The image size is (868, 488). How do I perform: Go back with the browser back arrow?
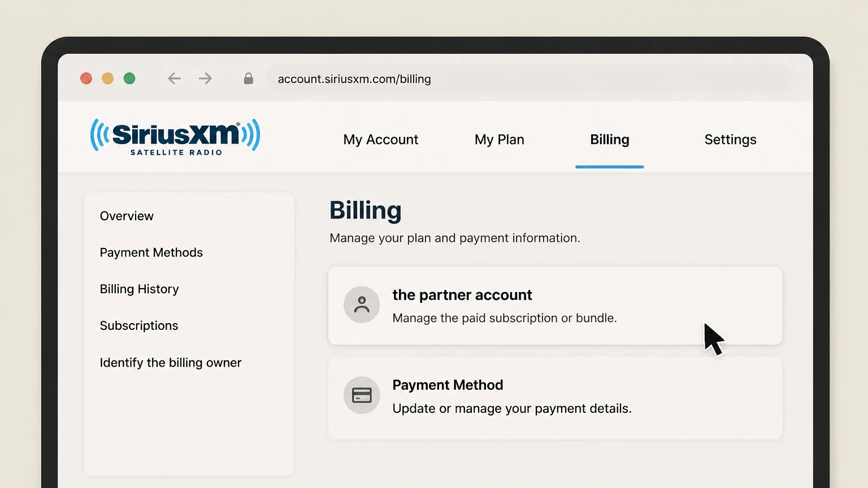point(174,79)
